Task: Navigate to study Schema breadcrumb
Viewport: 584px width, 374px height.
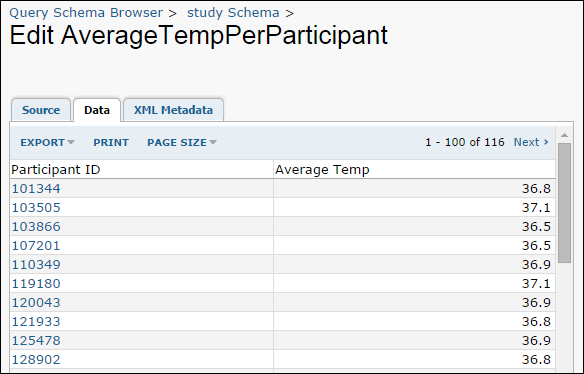Action: (233, 13)
